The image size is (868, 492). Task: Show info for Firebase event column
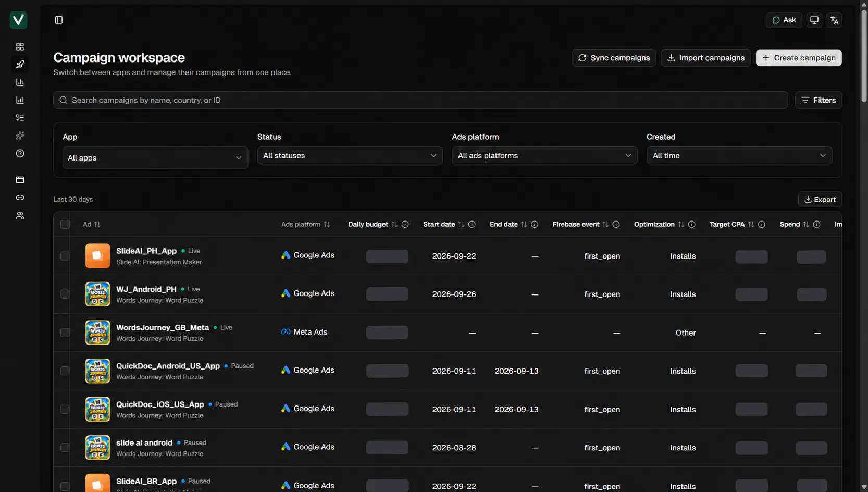click(x=616, y=224)
